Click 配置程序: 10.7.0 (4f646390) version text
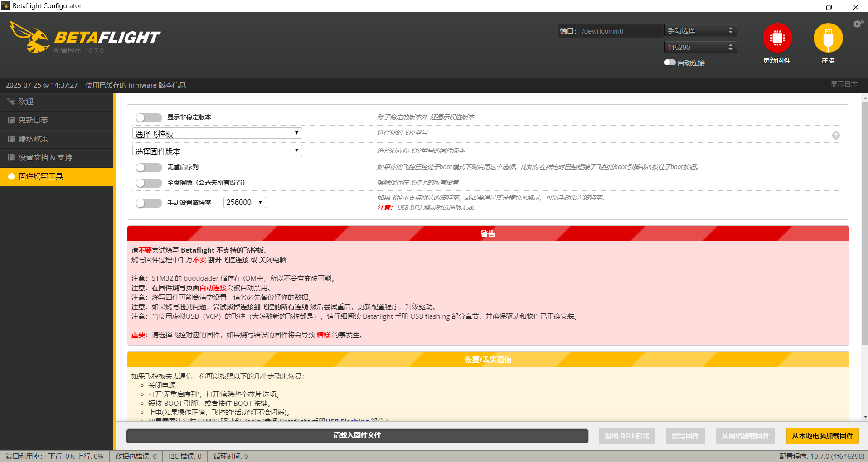The height and width of the screenshot is (462, 868). pos(822,456)
